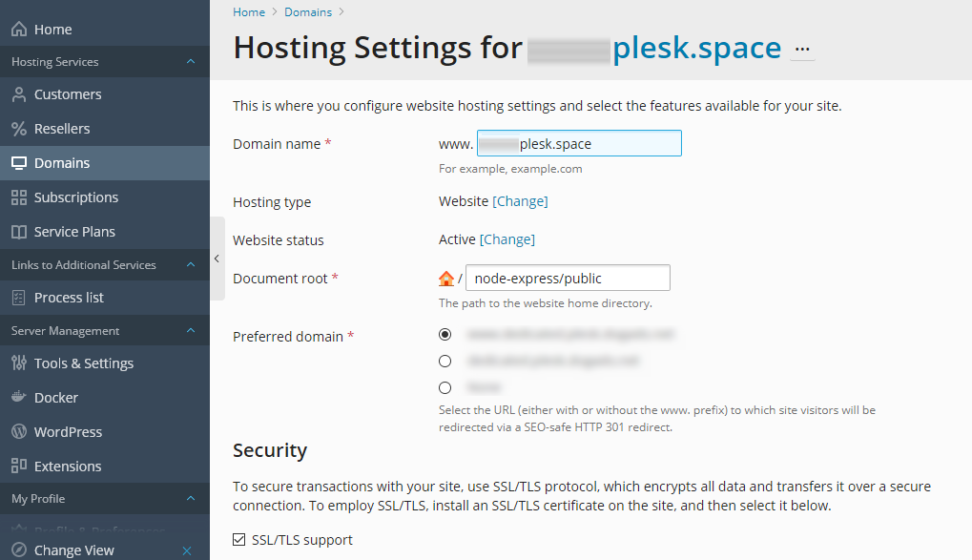Screen dimensions: 972x560
Task: Click the home directory house icon
Action: (x=446, y=279)
